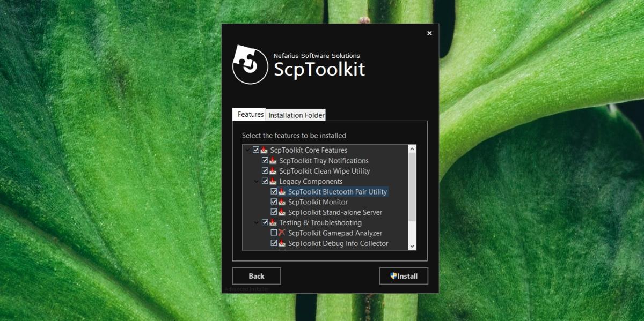The height and width of the screenshot is (321, 644).
Task: Switch to the Installation Folder tab
Action: coord(296,115)
